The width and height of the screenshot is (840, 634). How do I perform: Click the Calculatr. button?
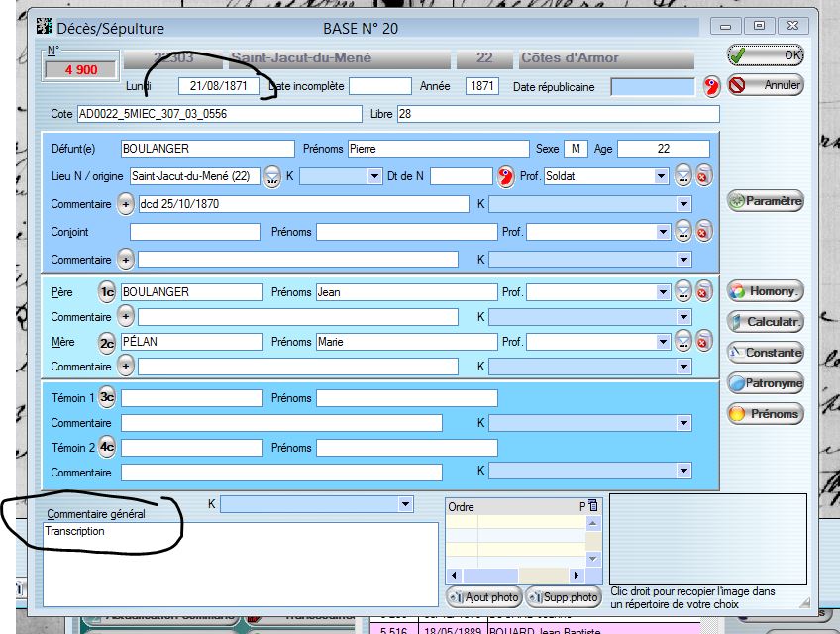(765, 322)
